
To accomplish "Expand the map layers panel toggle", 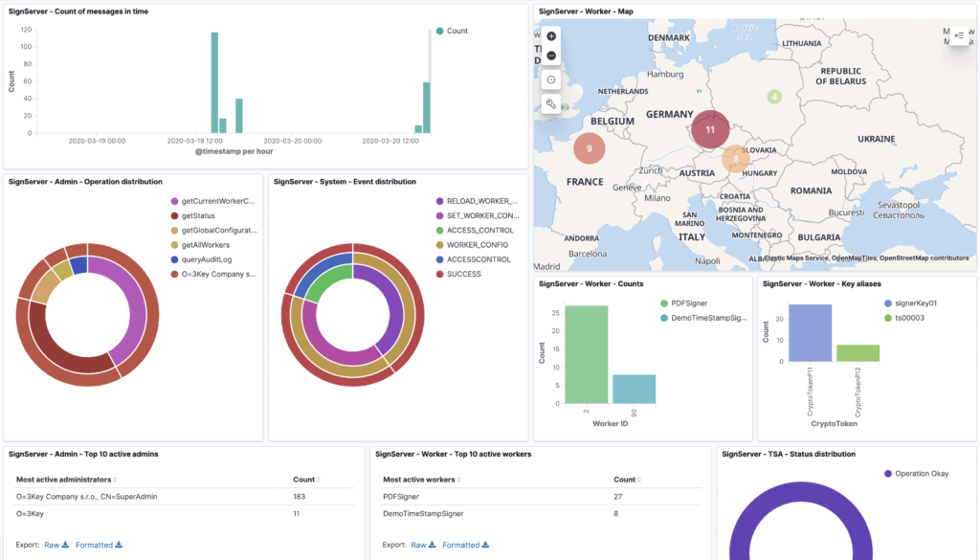I will [x=959, y=35].
